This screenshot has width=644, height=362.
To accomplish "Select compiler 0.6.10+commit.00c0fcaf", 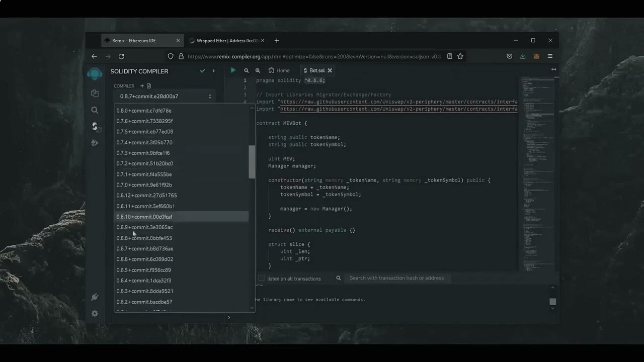I will point(182,217).
